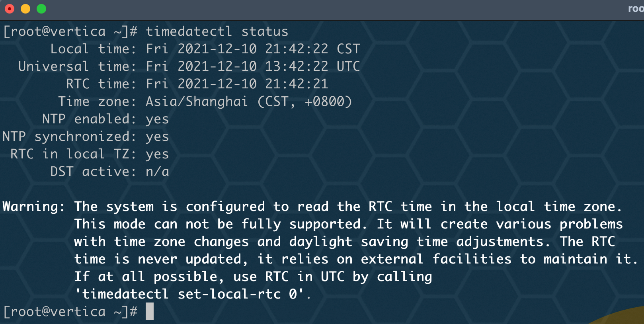Screen dimensions: 644x324
Task: Click the window title text in title bar
Action: [636, 9]
